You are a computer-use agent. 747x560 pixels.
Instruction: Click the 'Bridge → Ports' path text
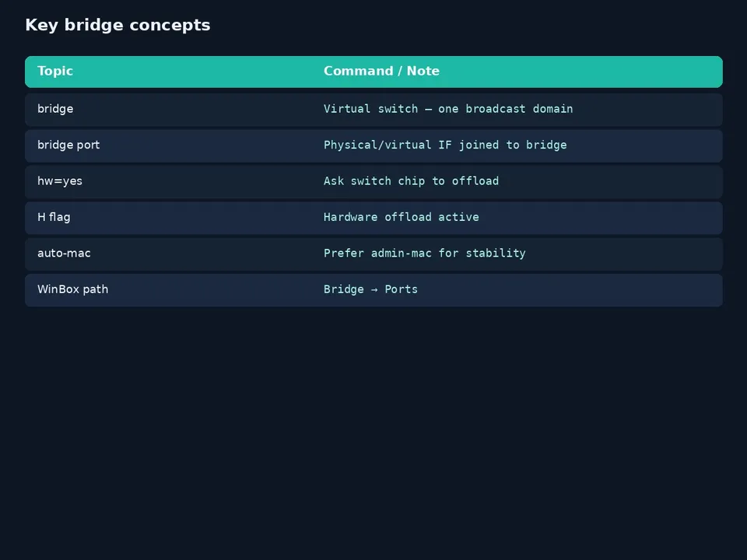pyautogui.click(x=370, y=289)
